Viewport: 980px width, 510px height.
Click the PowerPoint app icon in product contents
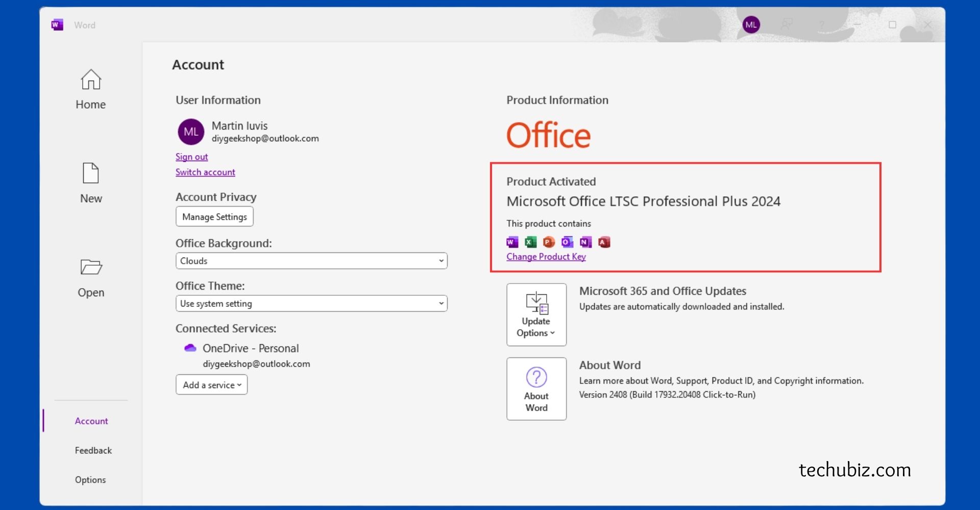(549, 242)
